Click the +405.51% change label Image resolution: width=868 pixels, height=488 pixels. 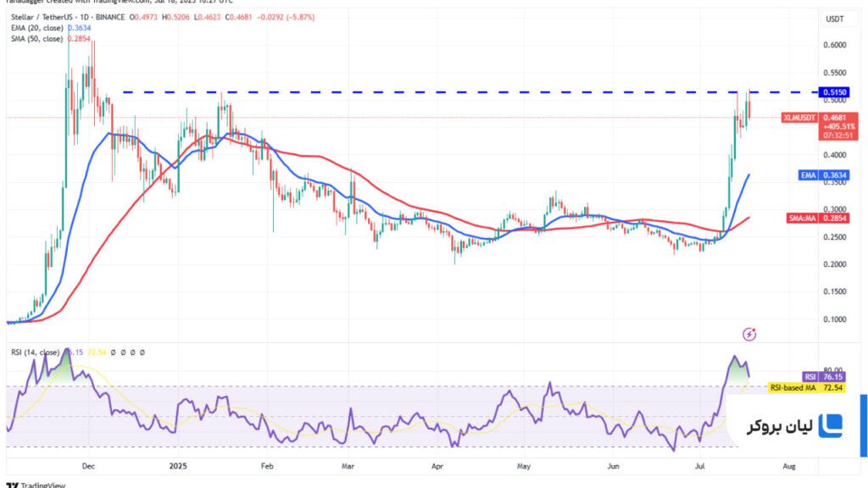tap(838, 127)
